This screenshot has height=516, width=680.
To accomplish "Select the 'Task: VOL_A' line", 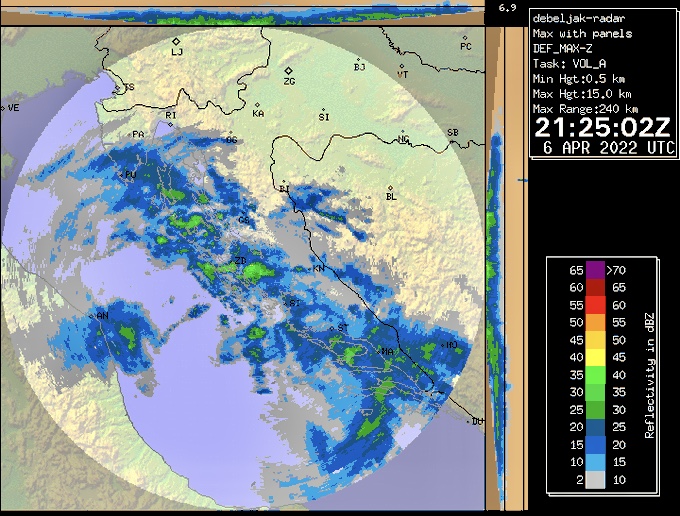I will pyautogui.click(x=569, y=64).
